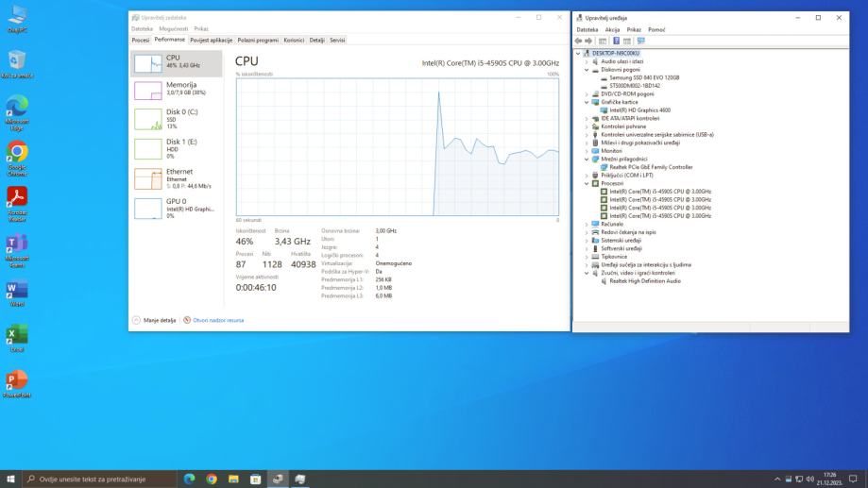The height and width of the screenshot is (488, 868).
Task: Open Memorija performance panel
Action: coord(177,89)
